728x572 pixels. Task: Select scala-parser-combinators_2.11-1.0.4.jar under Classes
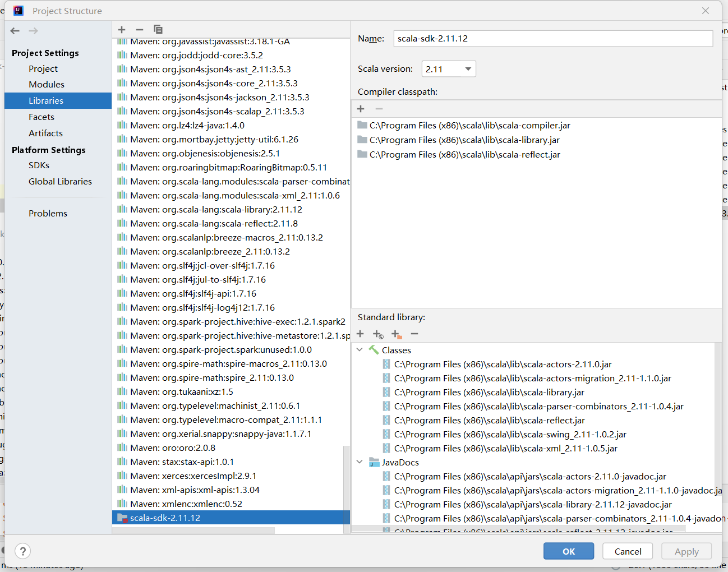click(x=533, y=406)
